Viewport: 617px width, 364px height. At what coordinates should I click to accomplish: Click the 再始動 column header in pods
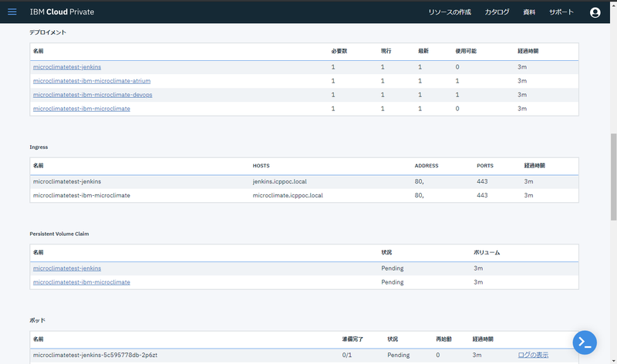click(x=443, y=339)
